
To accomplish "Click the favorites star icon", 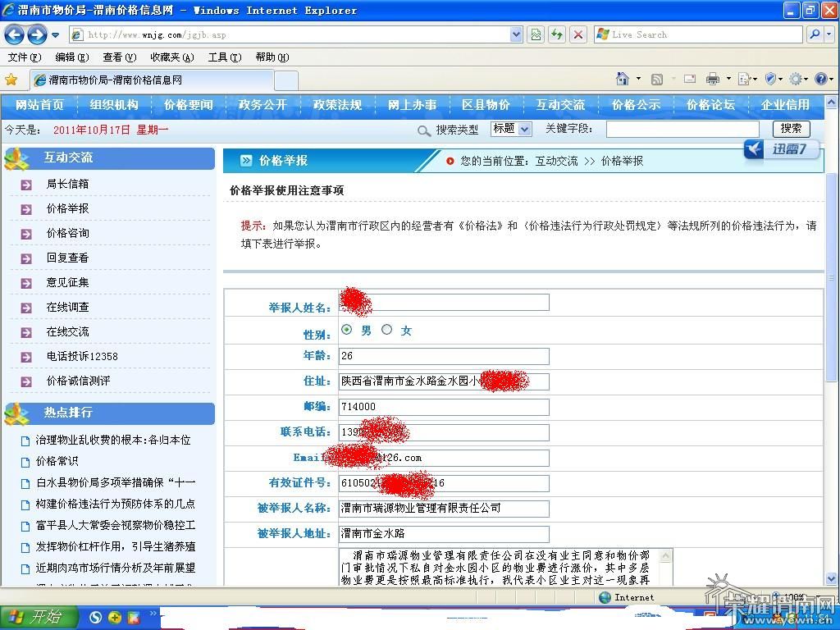I will pyautogui.click(x=11, y=80).
